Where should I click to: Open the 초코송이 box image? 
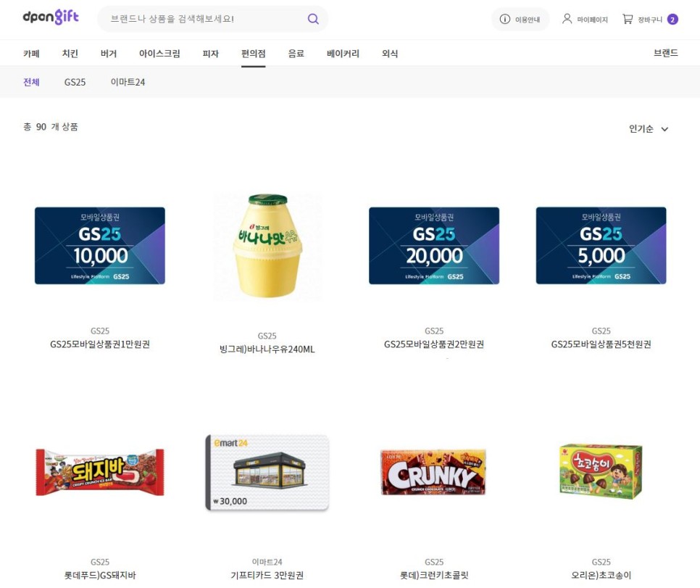click(x=601, y=471)
